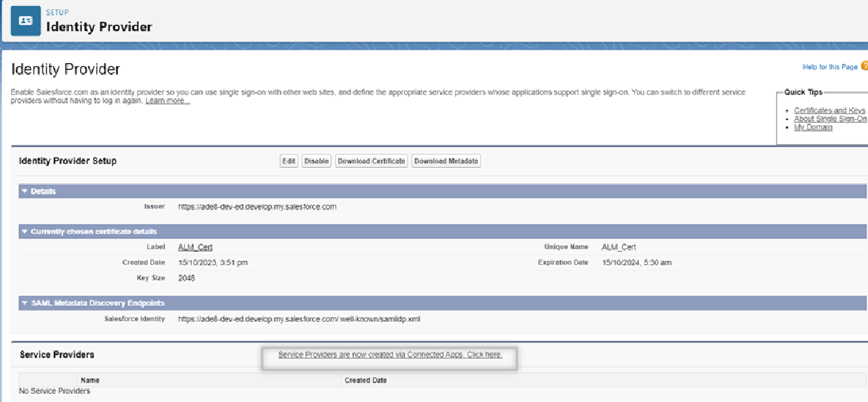Click the orange help question mark icon
The image size is (868, 402).
(864, 66)
